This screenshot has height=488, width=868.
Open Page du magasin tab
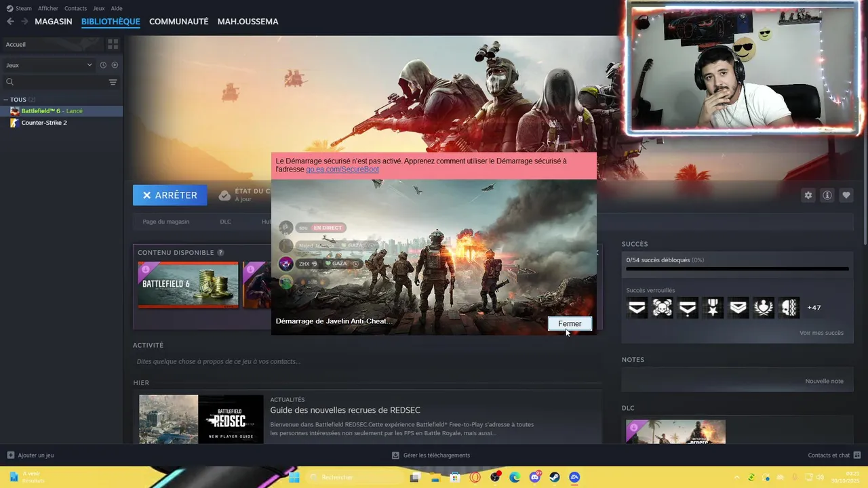click(166, 222)
